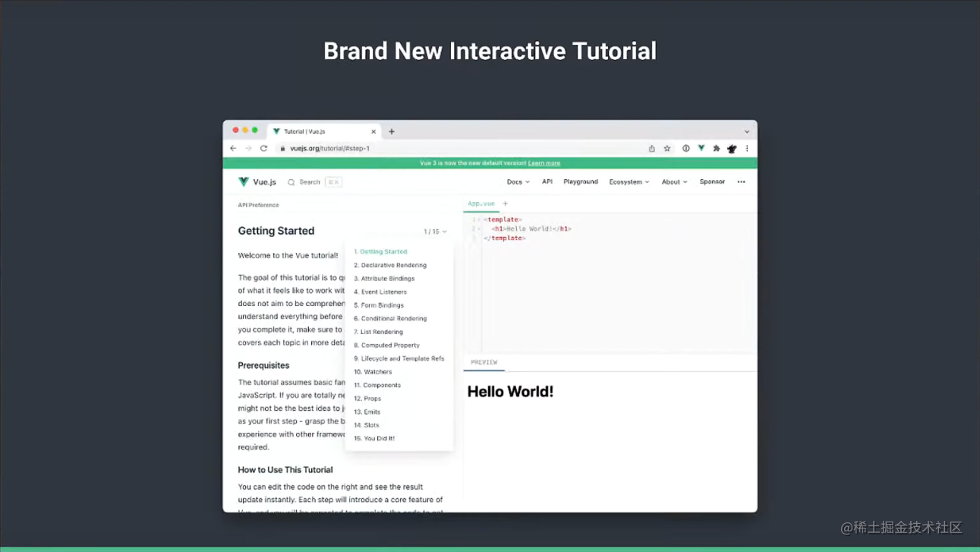
Task: Select step 1. Getting Started
Action: 380,251
